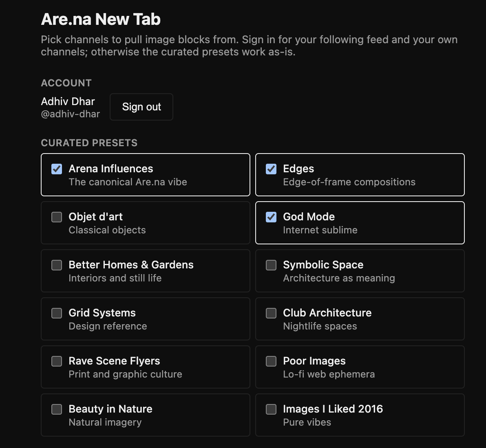Viewport: 486px width, 448px height.
Task: Click the "Internet sublime" description
Action: click(x=320, y=230)
